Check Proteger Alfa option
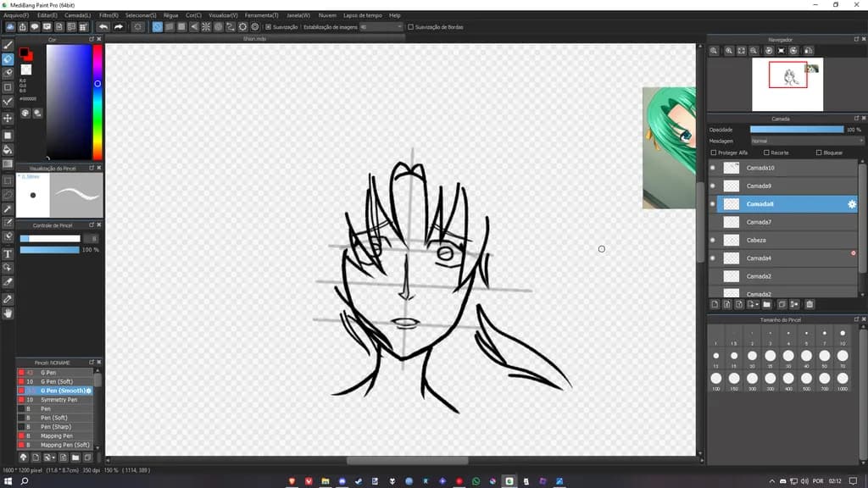This screenshot has width=868, height=488. tap(714, 152)
